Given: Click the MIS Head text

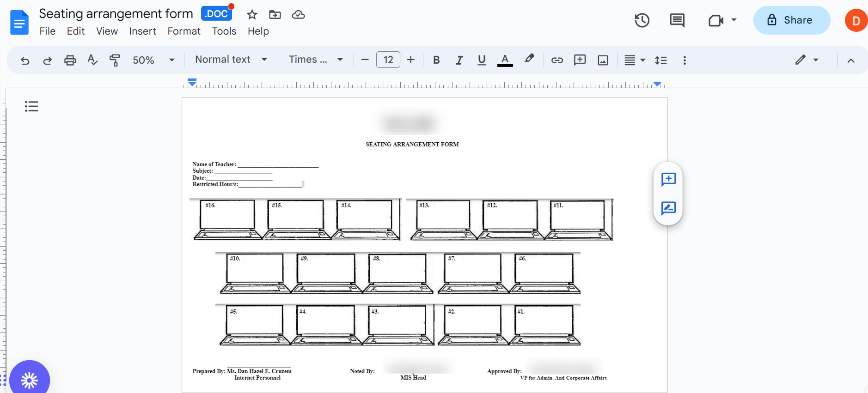Looking at the screenshot, I should point(413,378).
